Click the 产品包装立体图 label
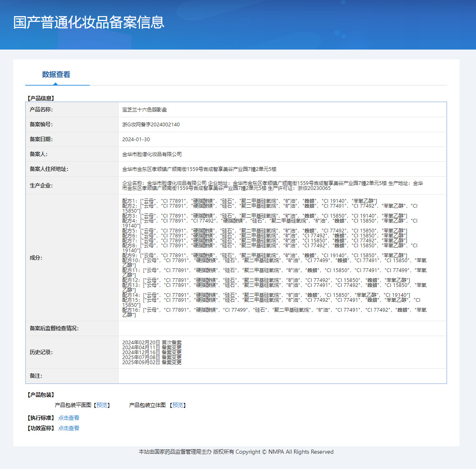Image resolution: width=476 pixels, height=469 pixels. (x=147, y=405)
